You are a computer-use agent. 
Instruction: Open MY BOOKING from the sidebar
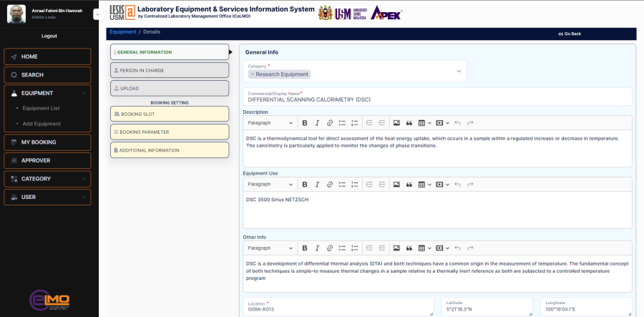[47, 142]
